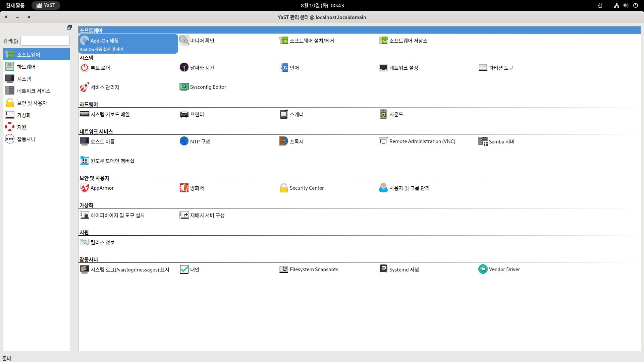The height and width of the screenshot is (362, 644).
Task: Select 보안 및 사용자 sidebar category
Action: click(x=32, y=103)
